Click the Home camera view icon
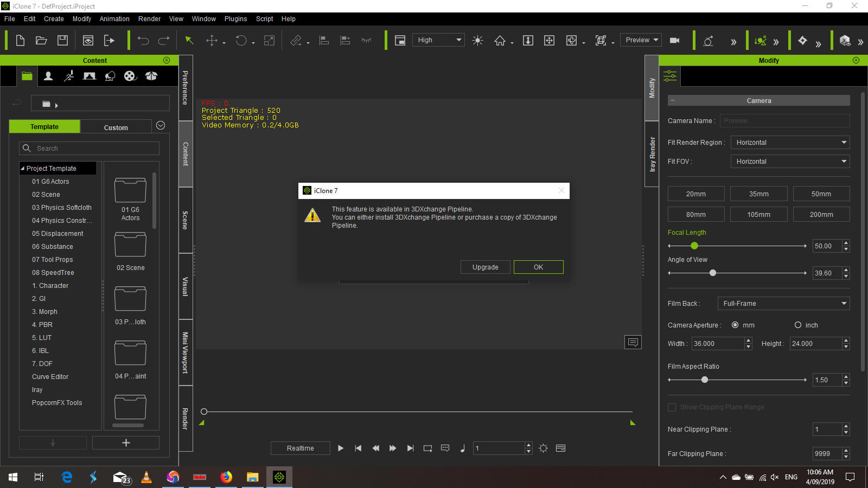 click(x=500, y=41)
